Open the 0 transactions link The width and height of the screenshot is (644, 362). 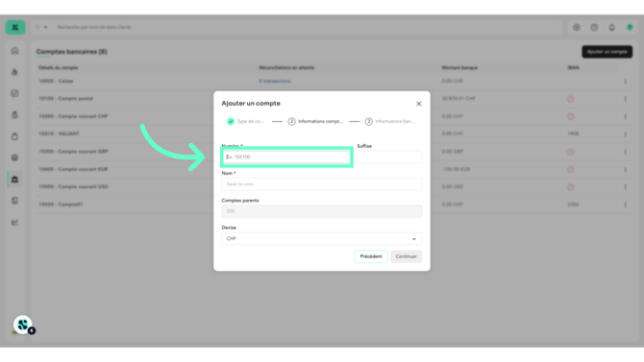pos(274,82)
